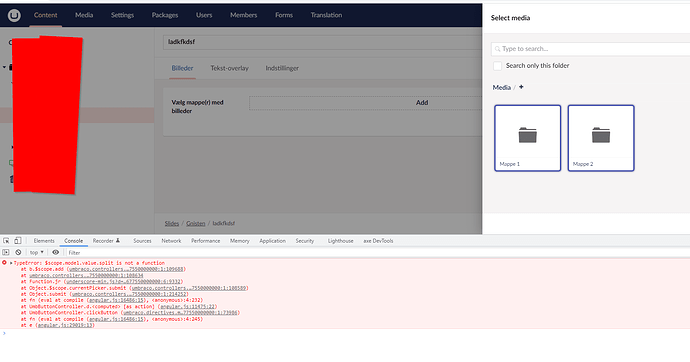Open the top context dropdown
690x362 pixels.
(37, 252)
